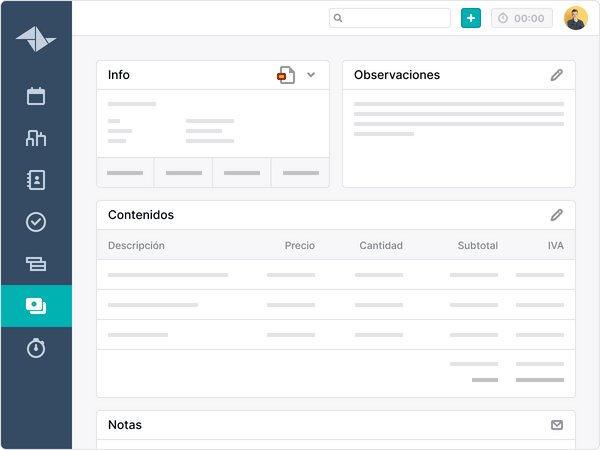Edit Observaciones with the pencil icon
Screen dimensions: 600x450
click(557, 75)
